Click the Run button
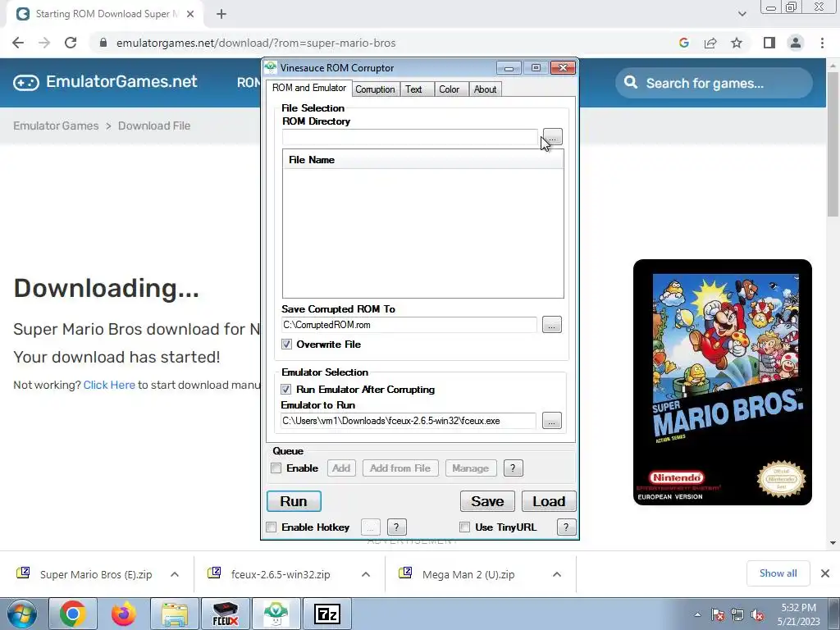The image size is (840, 630). (294, 501)
